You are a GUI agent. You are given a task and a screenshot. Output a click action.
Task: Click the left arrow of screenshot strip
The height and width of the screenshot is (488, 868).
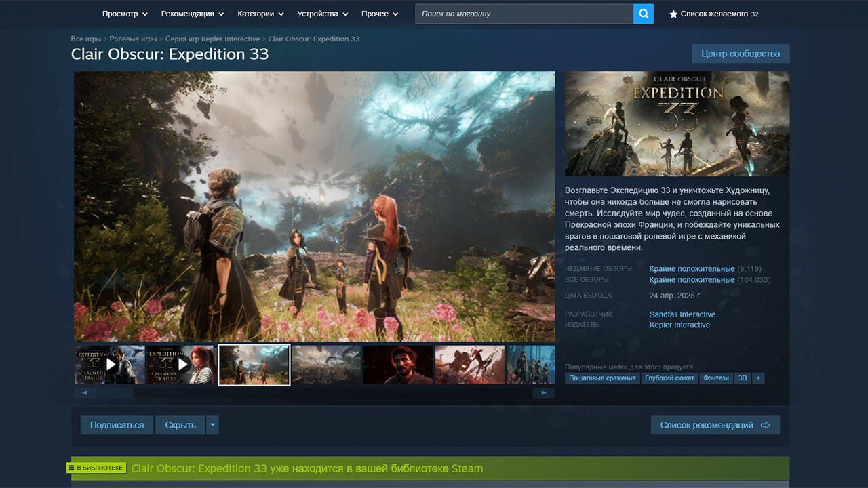tap(85, 392)
